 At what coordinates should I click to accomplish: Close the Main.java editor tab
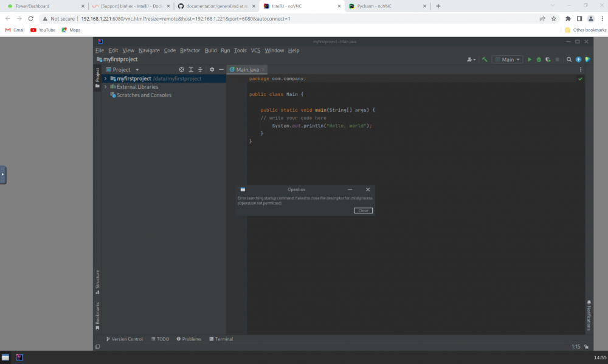[263, 69]
